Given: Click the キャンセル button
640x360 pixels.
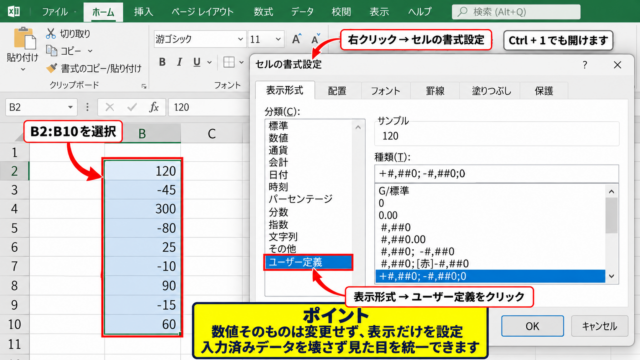Looking at the screenshot, I should point(599,326).
